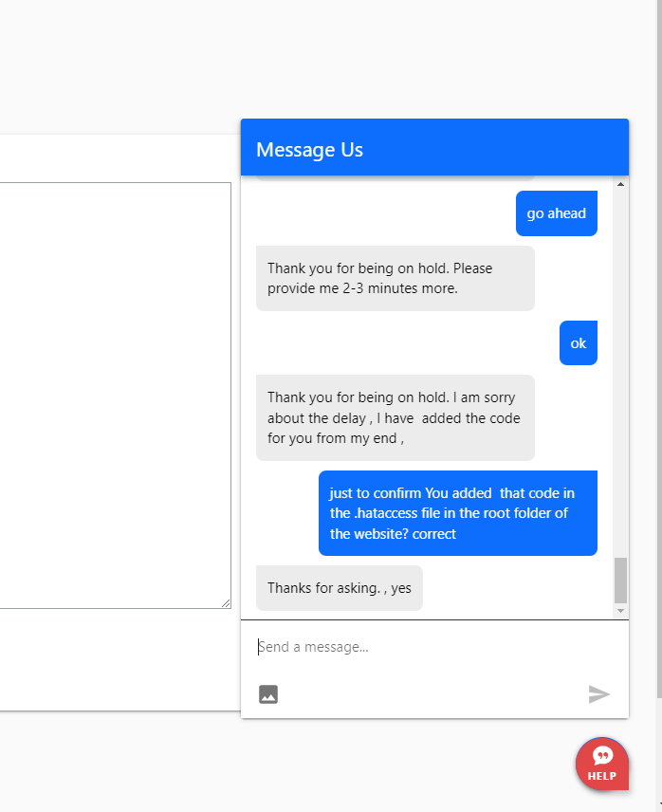Click the image attachment icon
The width and height of the screenshot is (662, 812).
268,694
